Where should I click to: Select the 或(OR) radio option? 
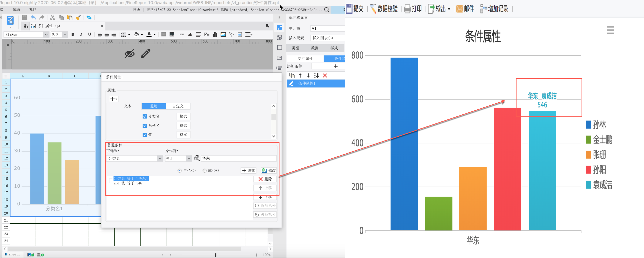click(204, 171)
